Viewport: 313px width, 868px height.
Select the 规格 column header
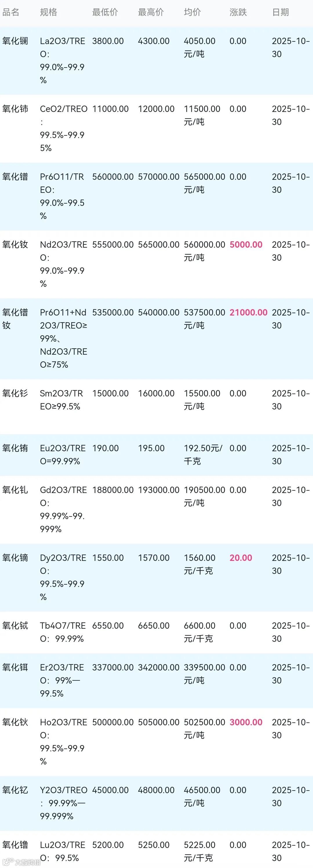[48, 12]
